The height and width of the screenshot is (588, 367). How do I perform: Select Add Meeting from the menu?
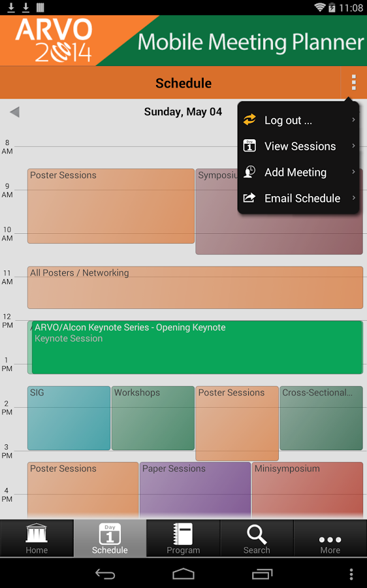(x=298, y=172)
